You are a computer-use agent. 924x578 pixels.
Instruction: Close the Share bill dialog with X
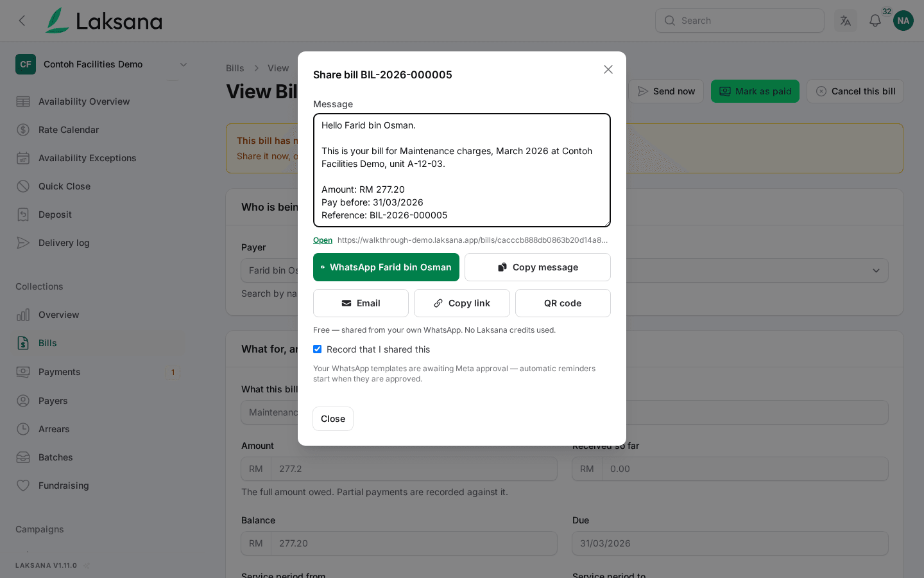608,69
